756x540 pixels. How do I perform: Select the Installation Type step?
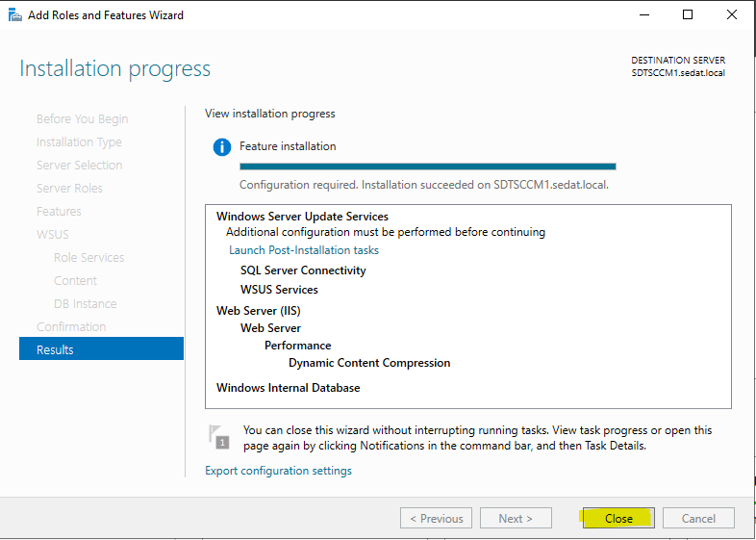pos(79,141)
